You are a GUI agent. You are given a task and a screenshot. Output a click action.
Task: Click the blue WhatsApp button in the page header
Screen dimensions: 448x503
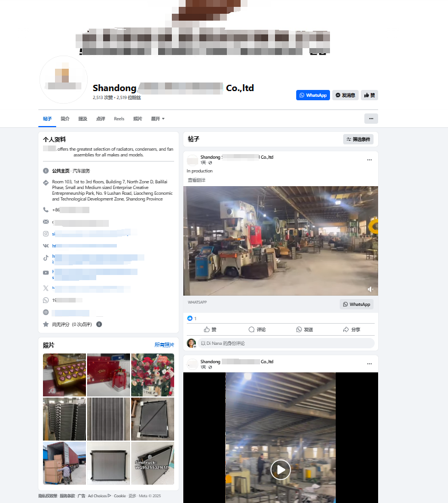pyautogui.click(x=313, y=95)
